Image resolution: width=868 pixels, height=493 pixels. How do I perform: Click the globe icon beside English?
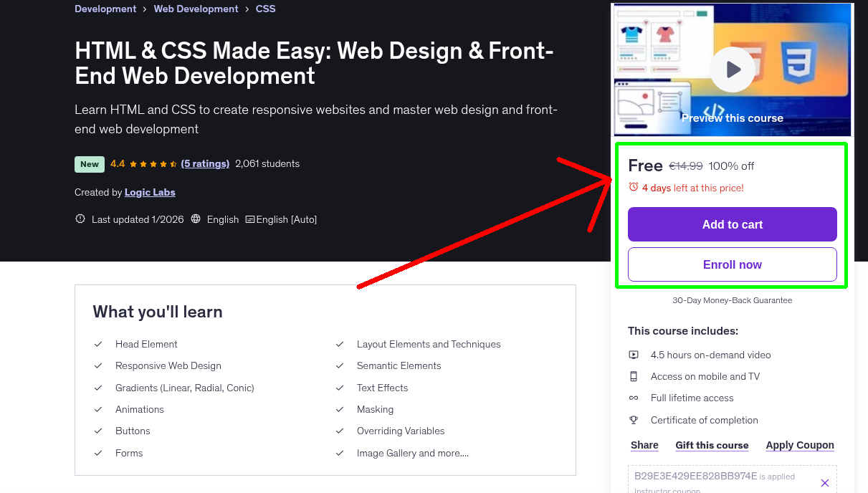pyautogui.click(x=196, y=219)
